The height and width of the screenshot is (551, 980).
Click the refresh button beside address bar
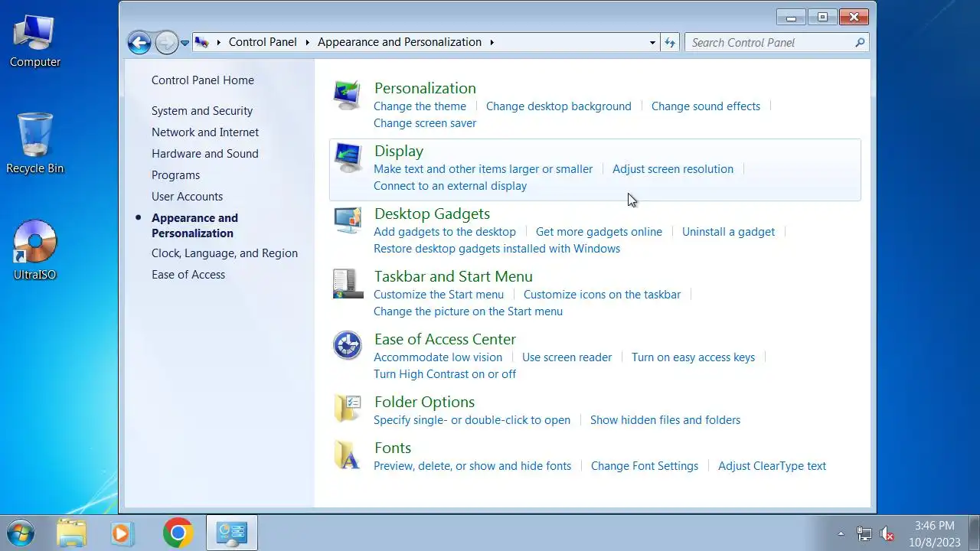point(670,43)
